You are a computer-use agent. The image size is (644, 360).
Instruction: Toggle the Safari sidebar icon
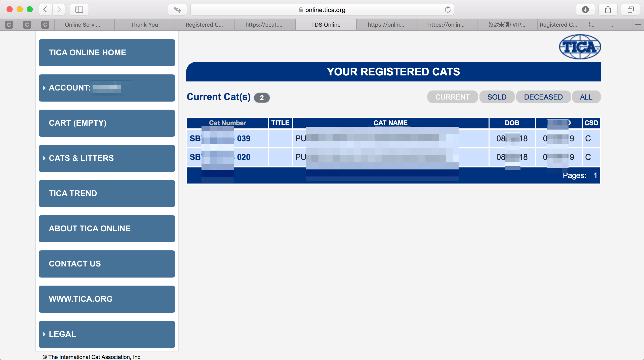coord(79,10)
